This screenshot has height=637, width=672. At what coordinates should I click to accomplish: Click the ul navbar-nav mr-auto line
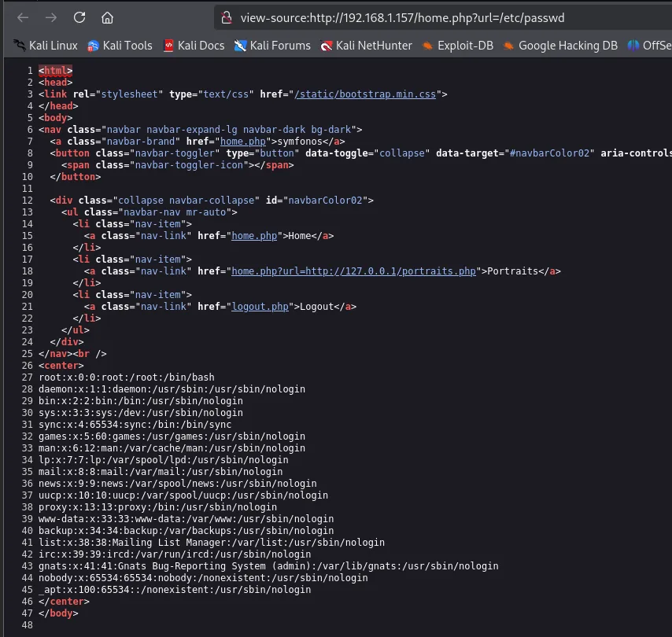pyautogui.click(x=150, y=212)
